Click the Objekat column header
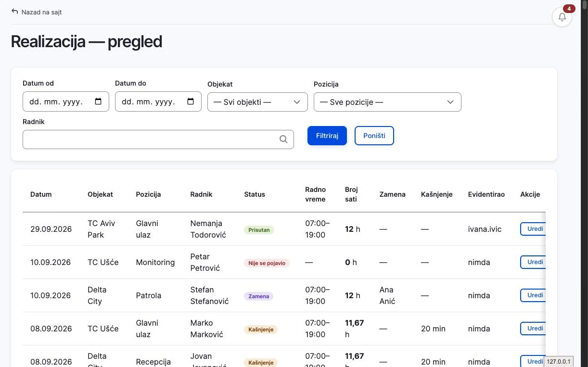 [x=100, y=194]
